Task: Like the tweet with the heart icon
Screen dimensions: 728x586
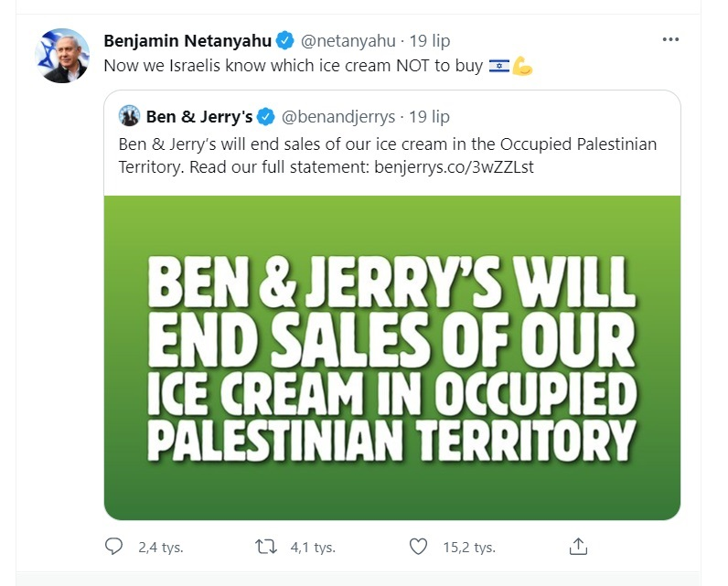Action: 419,548
